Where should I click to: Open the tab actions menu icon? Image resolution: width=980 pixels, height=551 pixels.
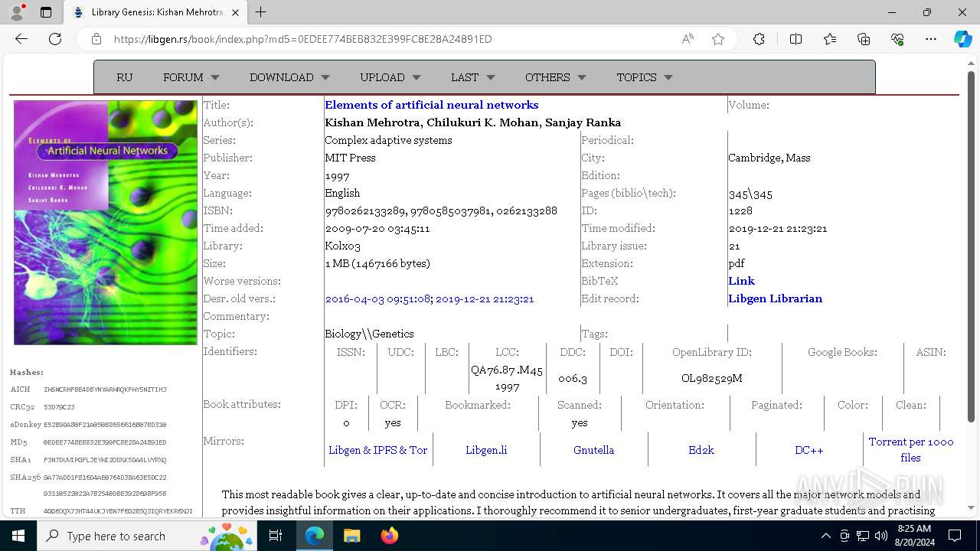point(46,12)
